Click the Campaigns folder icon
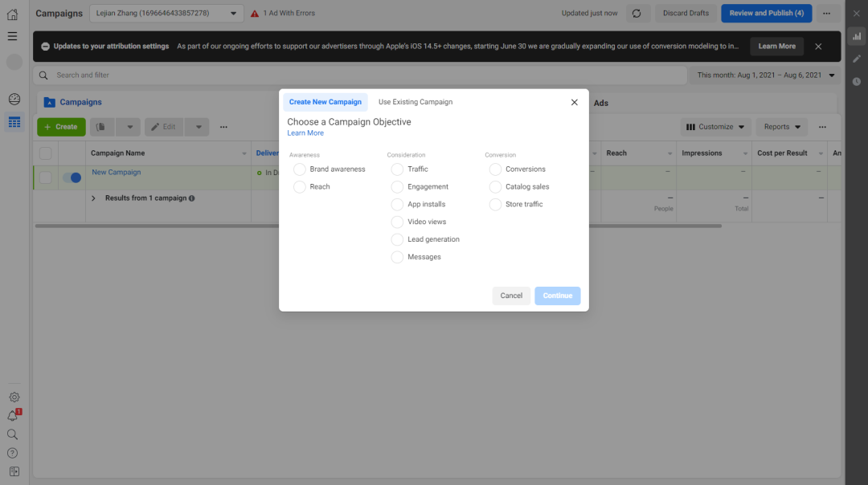Viewport: 868px width, 485px height. coord(49,102)
